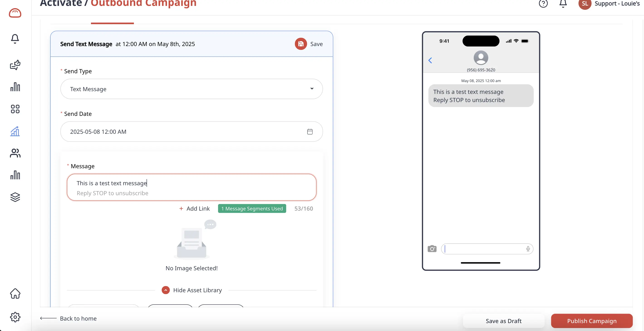644x331 pixels.
Task: Open the notifications bell in sidebar
Action: click(x=15, y=39)
